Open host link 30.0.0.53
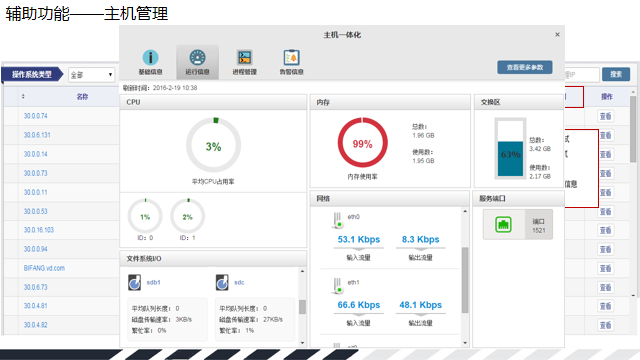 [36, 211]
